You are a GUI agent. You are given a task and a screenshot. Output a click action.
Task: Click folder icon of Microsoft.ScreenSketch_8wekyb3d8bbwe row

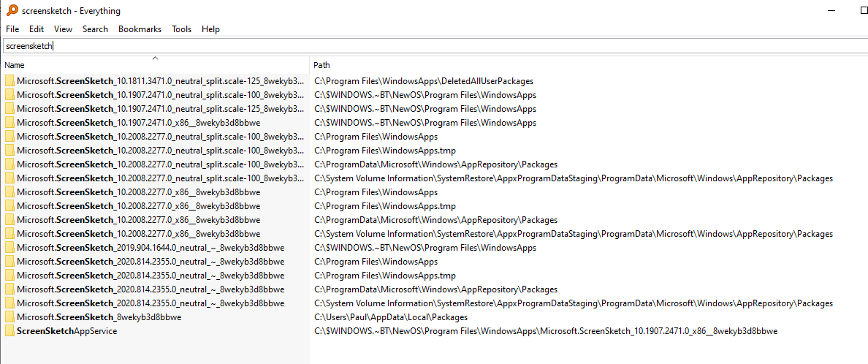point(9,317)
